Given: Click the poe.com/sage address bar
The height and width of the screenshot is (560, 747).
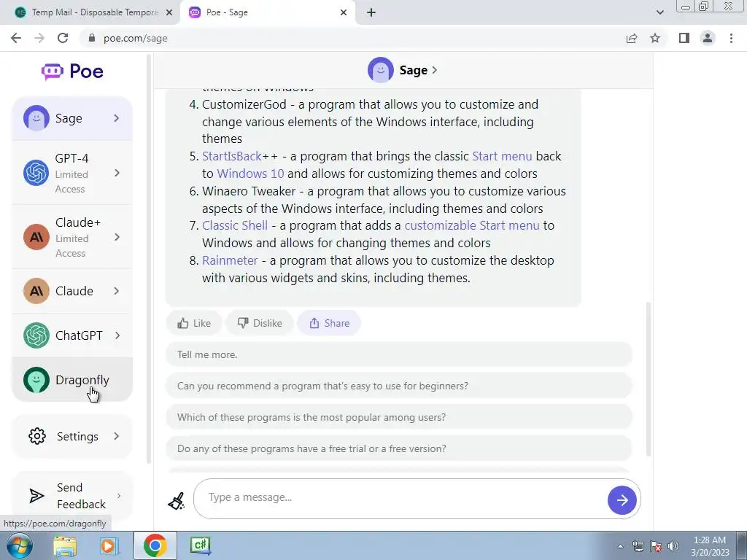Looking at the screenshot, I should [x=352, y=38].
